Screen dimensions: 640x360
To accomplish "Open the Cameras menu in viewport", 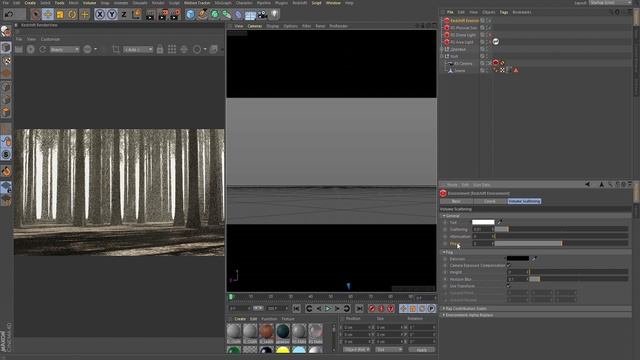I will [x=255, y=26].
